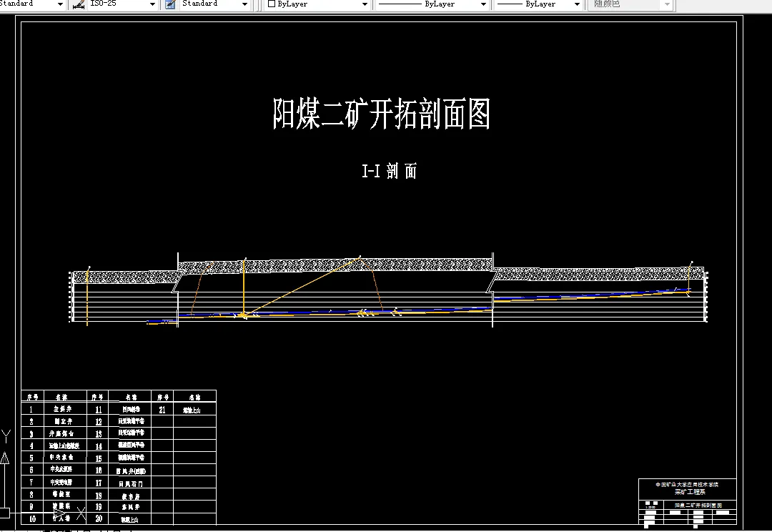Viewport: 772px width, 532px height.
Task: Click the Dimension Style Manager icon
Action: point(77,4)
